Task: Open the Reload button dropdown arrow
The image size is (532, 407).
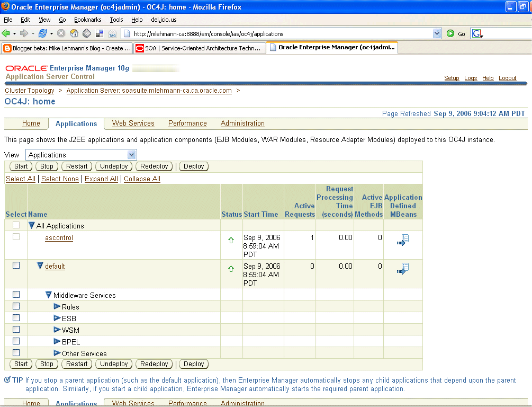Action: tap(51, 33)
